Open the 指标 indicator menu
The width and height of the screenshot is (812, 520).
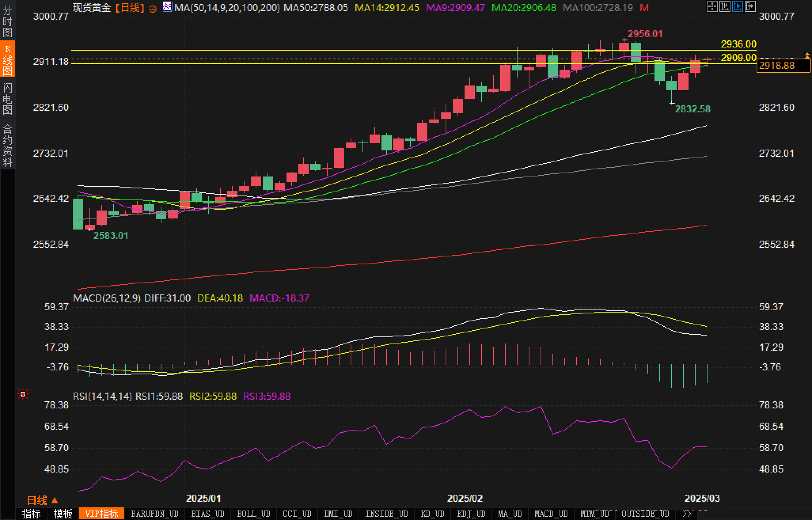pyautogui.click(x=32, y=514)
